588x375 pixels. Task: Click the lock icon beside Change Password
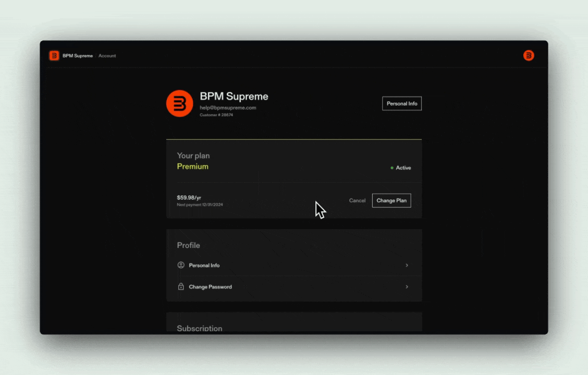[x=181, y=286]
